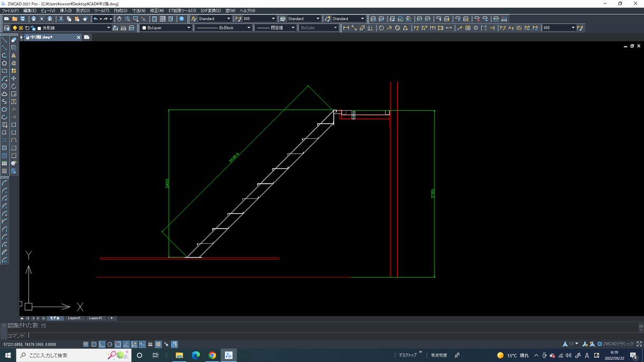Toggle Object Snap in status bar

coord(118,345)
